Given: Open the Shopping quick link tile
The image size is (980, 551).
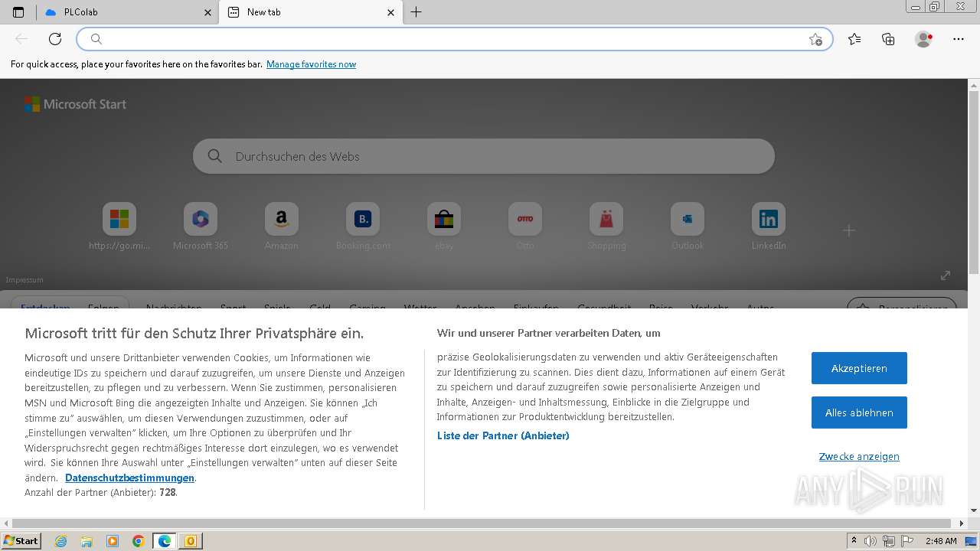Looking at the screenshot, I should (x=606, y=227).
